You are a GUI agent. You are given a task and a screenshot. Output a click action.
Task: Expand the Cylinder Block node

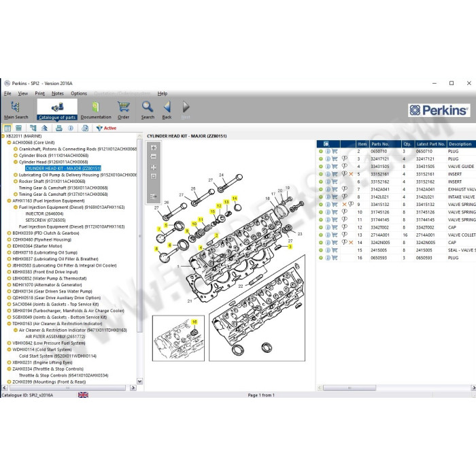tap(16, 156)
